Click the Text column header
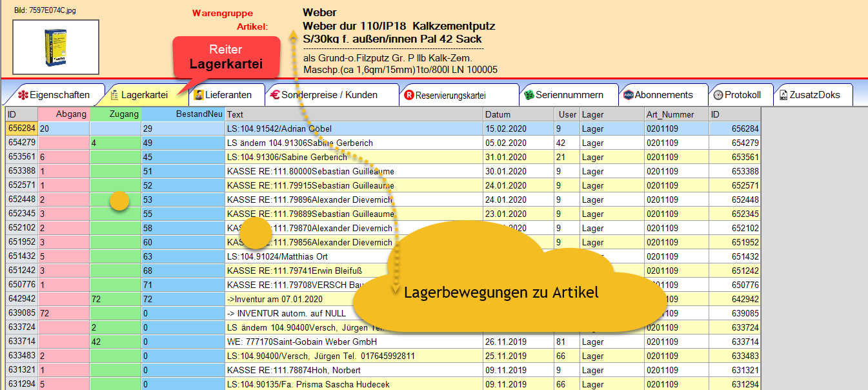Image resolution: width=868 pixels, height=390 pixels. pyautogui.click(x=354, y=114)
